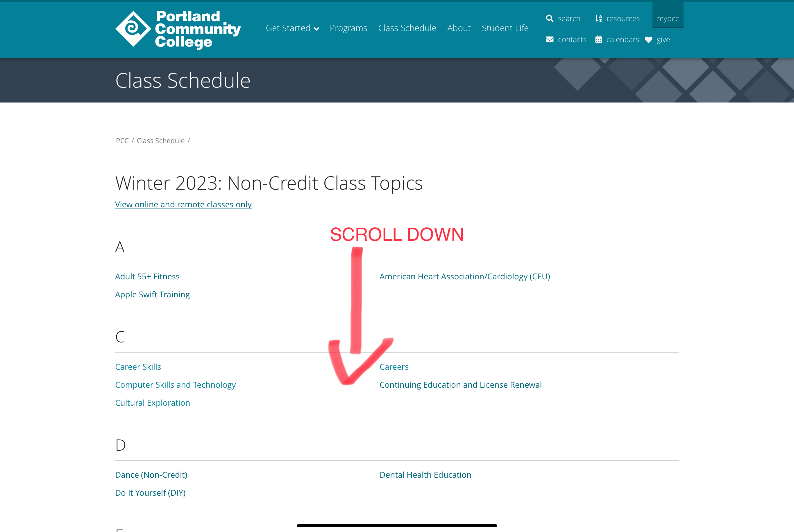Open the Adult 55+ Fitness topic

tap(147, 276)
